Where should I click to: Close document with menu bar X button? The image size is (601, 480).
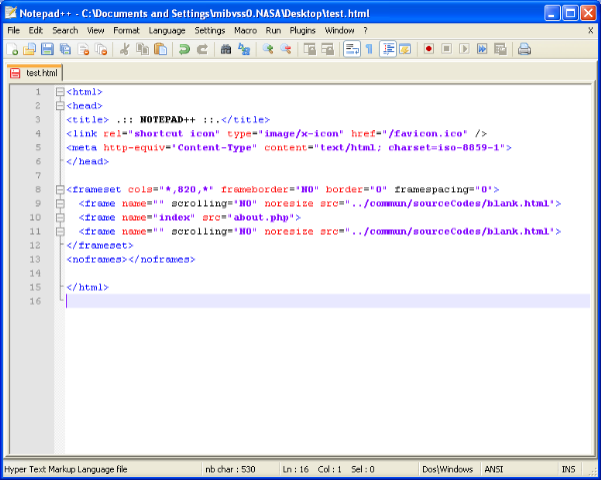coord(591,30)
